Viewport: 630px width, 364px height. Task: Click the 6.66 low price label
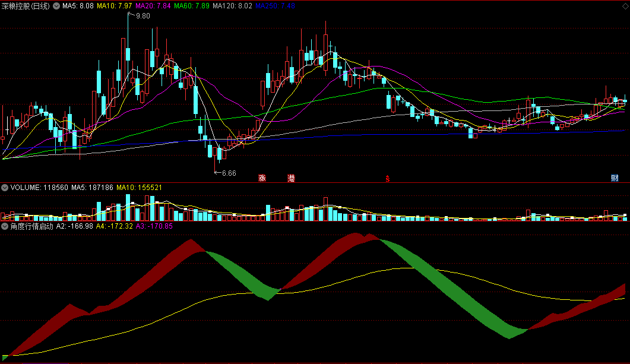coord(229,173)
